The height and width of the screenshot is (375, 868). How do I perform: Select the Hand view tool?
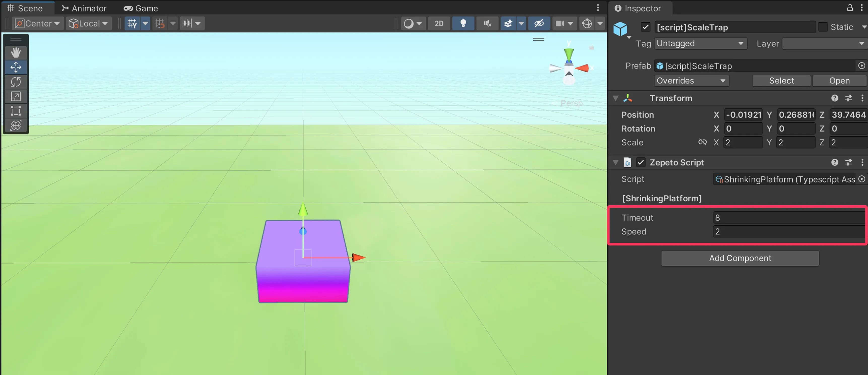[16, 52]
